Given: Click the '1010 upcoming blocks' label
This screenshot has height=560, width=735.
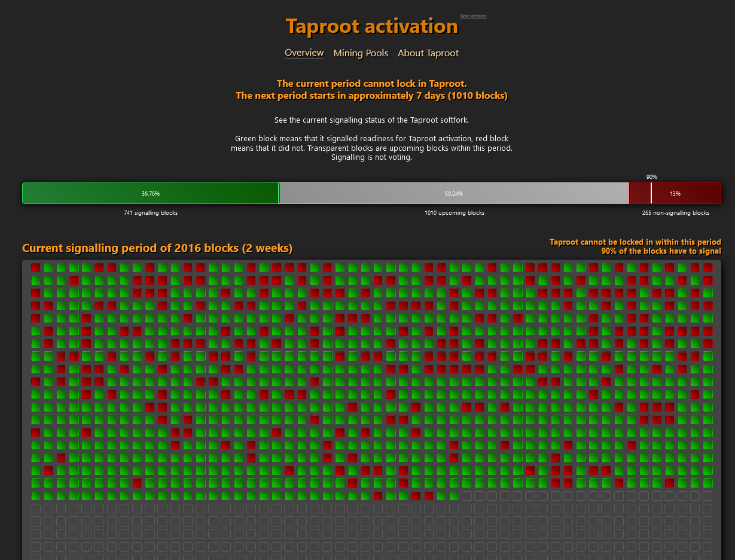Looking at the screenshot, I should [455, 213].
